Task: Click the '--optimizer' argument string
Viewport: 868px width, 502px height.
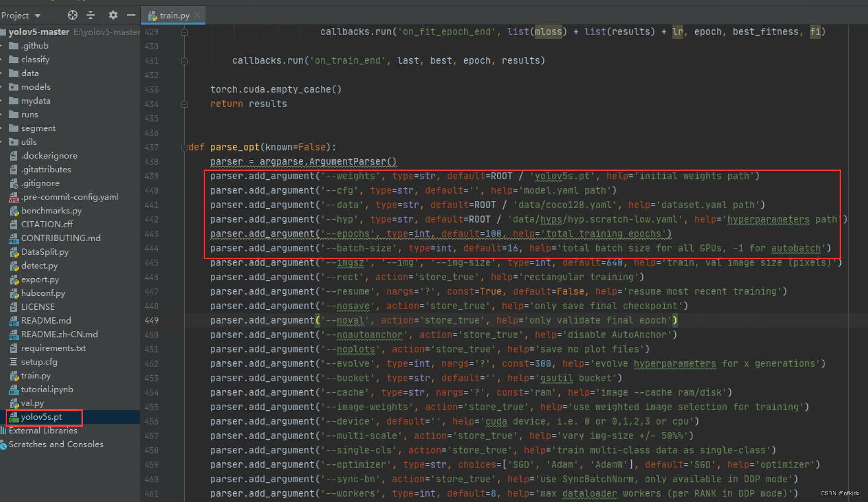Action: [356, 465]
